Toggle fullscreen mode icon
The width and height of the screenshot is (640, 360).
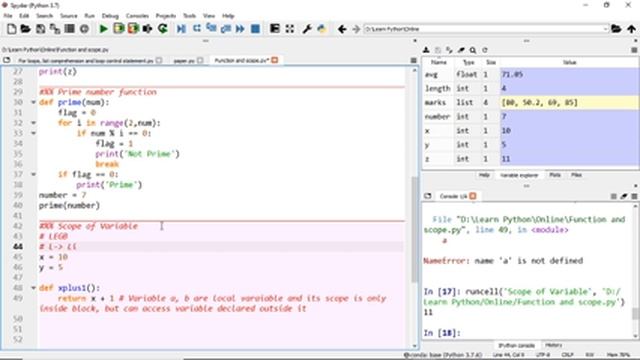point(289,29)
